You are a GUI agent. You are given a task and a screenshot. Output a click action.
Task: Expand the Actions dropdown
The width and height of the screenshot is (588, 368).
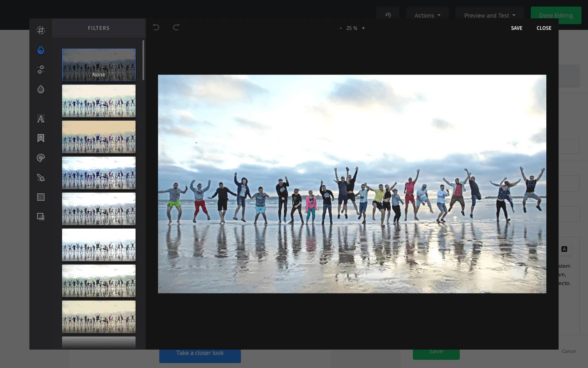point(427,16)
